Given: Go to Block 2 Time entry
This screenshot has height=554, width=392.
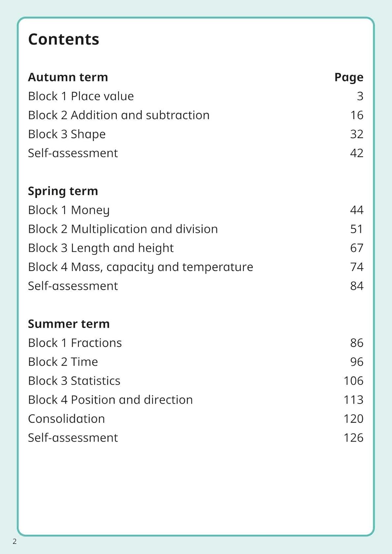Looking at the screenshot, I should click(x=63, y=362).
